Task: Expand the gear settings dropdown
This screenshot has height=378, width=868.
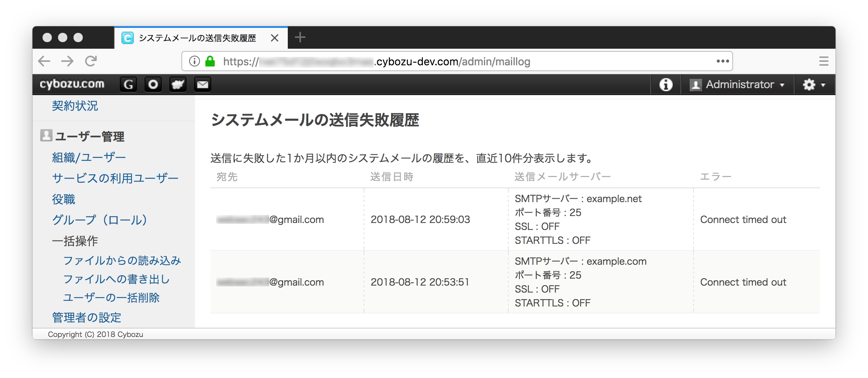Action: (x=814, y=84)
